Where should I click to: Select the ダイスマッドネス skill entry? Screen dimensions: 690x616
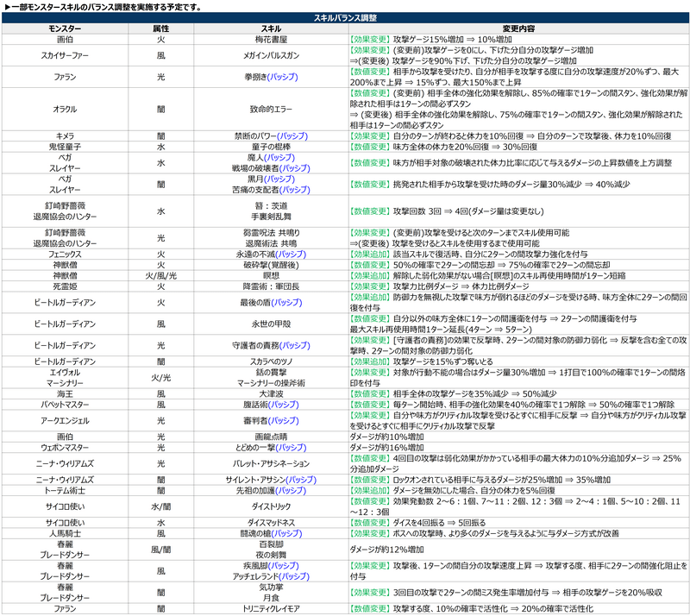(270, 523)
